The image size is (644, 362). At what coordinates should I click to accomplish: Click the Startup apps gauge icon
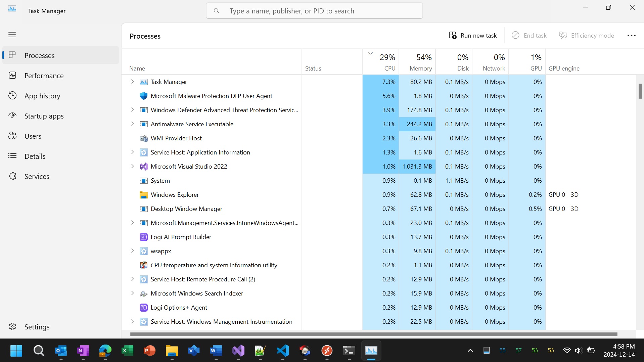click(12, 116)
